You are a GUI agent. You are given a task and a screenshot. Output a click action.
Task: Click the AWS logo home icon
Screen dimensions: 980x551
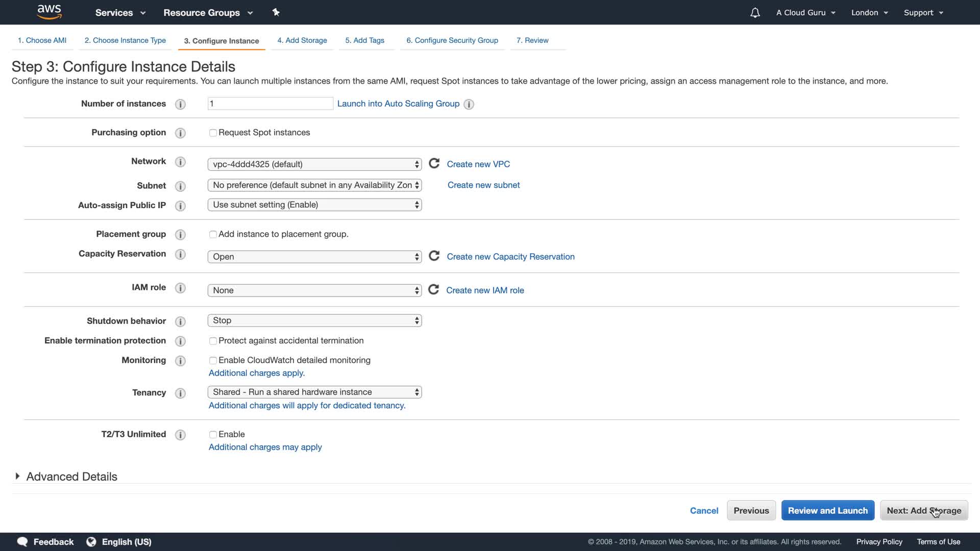pos(50,12)
